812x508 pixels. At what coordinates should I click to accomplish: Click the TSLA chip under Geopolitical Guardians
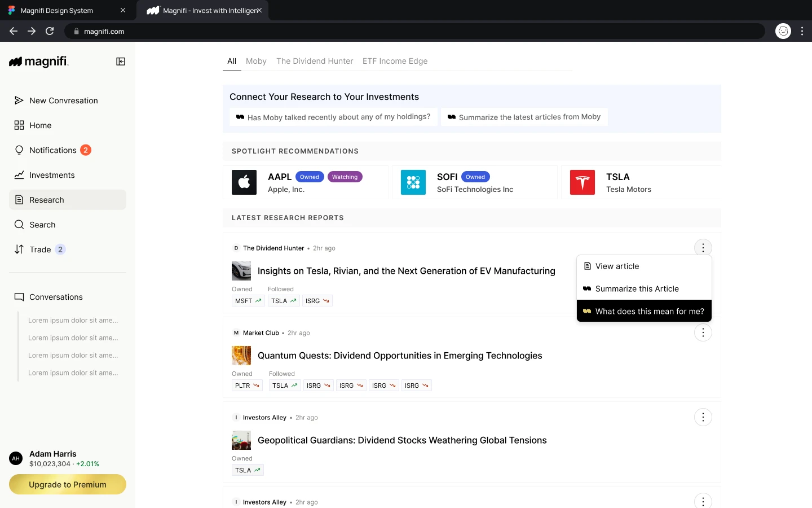pos(248,470)
